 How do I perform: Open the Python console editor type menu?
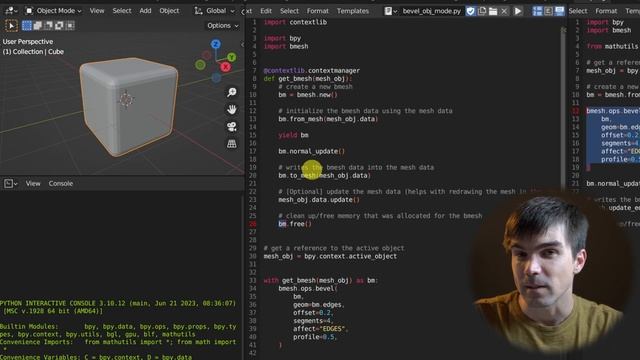point(10,184)
